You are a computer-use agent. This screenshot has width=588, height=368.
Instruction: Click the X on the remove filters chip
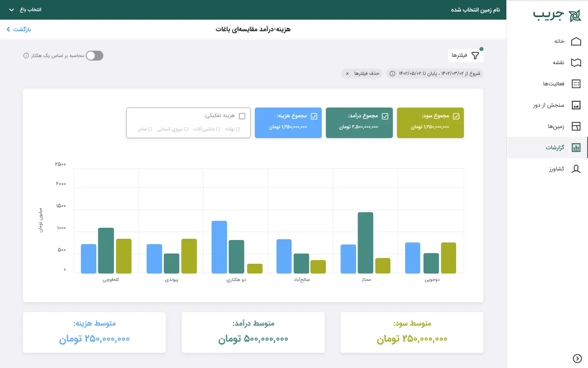tap(347, 74)
